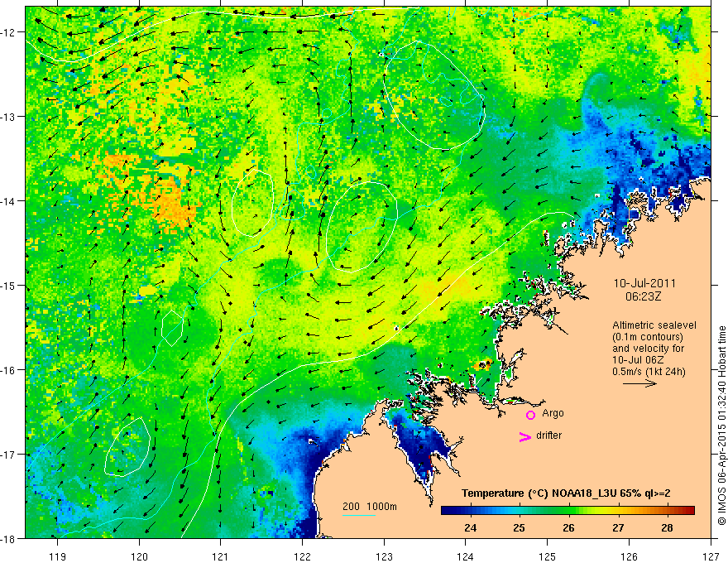Click longitude axis label '126'
Screen dimensions: 728x563
[629, 556]
